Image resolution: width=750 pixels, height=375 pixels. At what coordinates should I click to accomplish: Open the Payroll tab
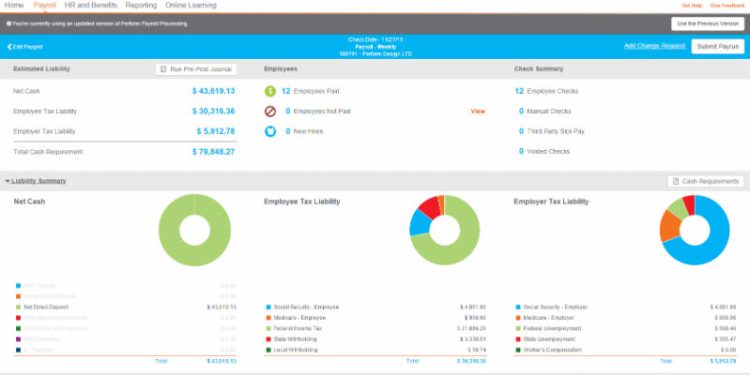[x=44, y=5]
